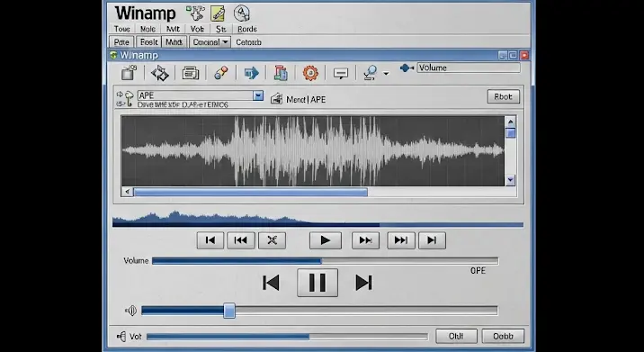Screen dimensions: 644x352
Task: Open the APE format dropdown
Action: [258, 95]
